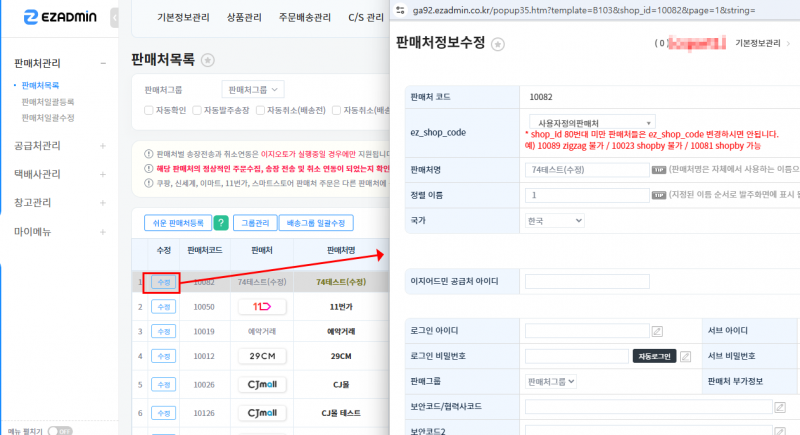Click the EZADMIN logo
Viewport: 800px width, 435px height.
point(60,17)
